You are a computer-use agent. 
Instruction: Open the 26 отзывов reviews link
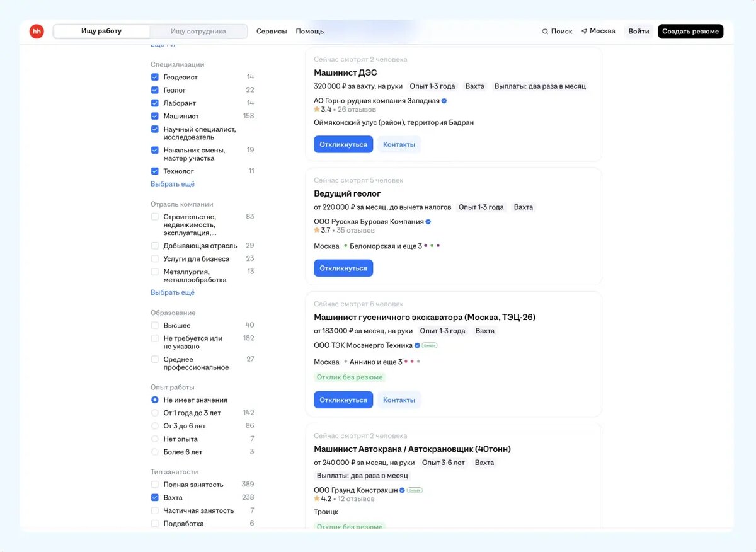point(357,110)
